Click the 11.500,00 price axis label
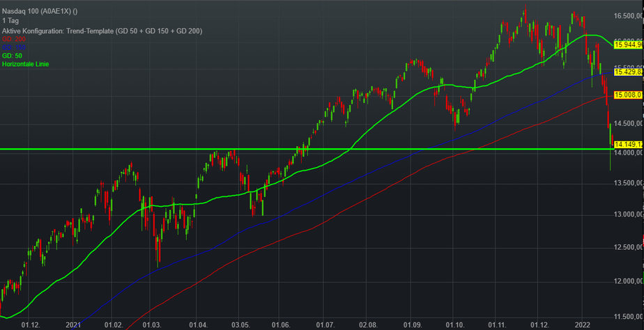 click(x=629, y=317)
